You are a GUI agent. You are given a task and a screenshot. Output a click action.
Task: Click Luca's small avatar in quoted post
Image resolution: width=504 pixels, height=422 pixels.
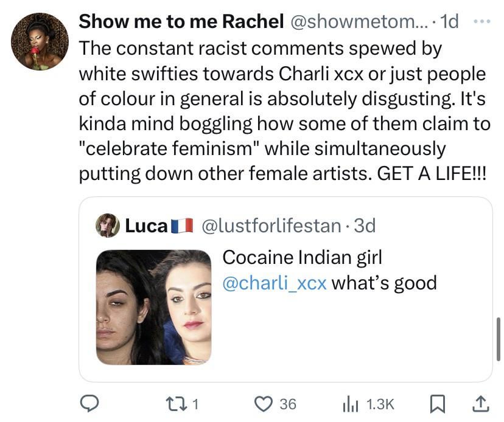point(107,226)
